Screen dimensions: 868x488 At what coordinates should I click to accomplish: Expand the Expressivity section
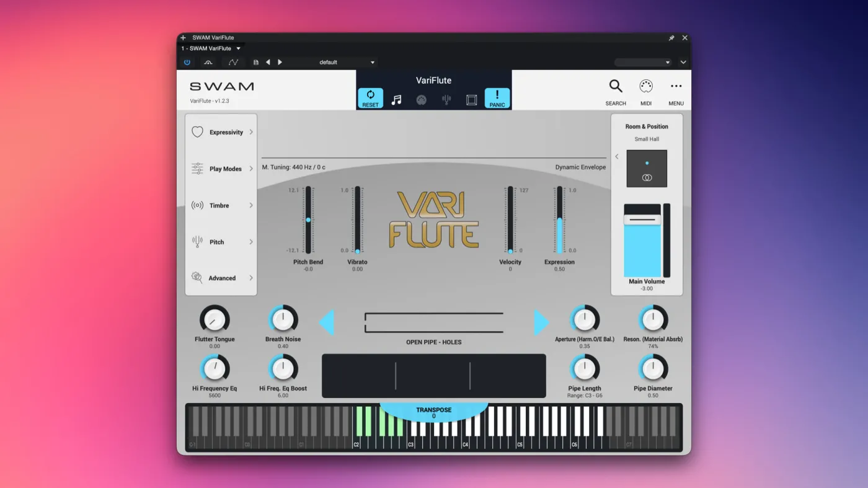(221, 132)
